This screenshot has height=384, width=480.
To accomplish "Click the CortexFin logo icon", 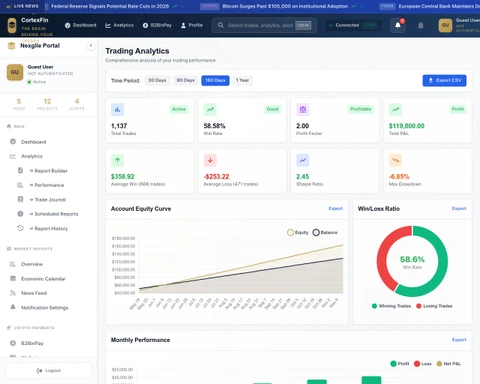I will 12,25.
